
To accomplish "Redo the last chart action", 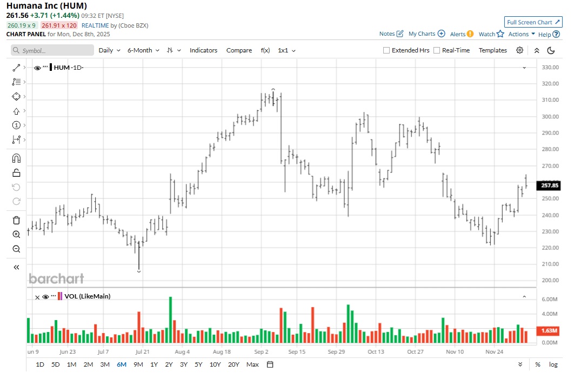I will coord(16,201).
